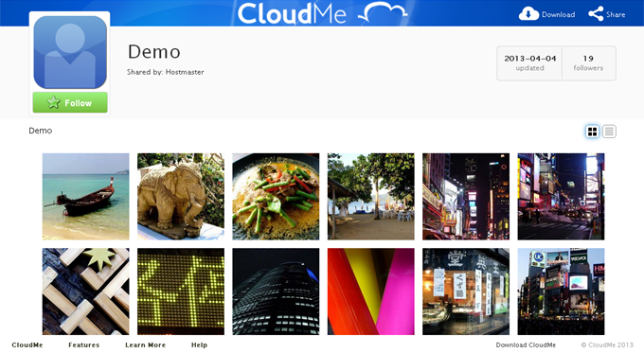
Task: Open the Japanese shop signs photo
Action: pyautogui.click(x=466, y=291)
